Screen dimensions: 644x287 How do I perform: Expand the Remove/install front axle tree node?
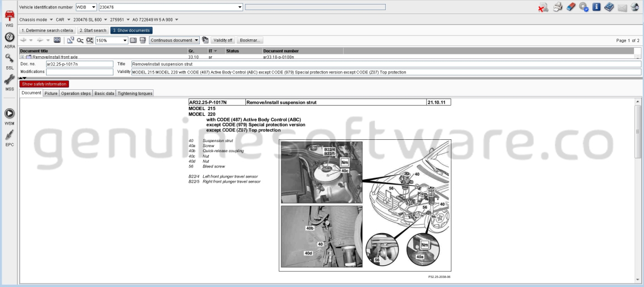point(22,57)
